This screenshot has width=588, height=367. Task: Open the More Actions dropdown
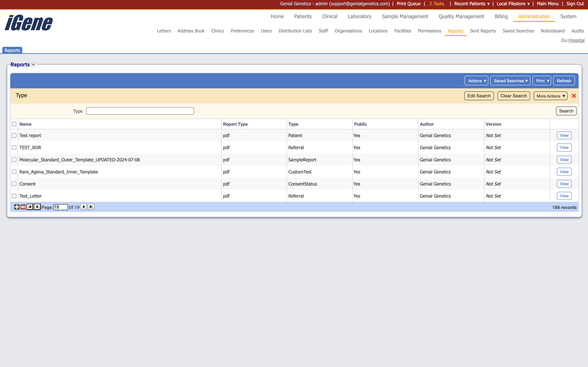550,96
